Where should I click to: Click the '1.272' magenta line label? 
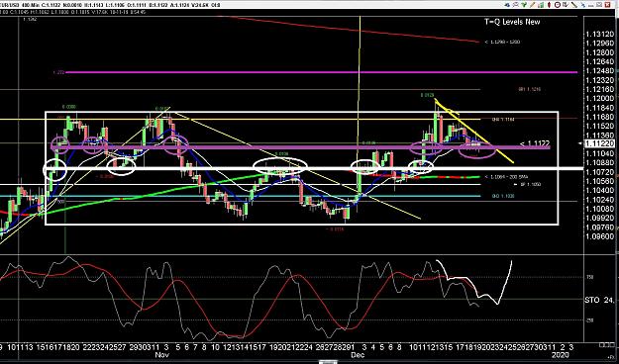[58, 72]
